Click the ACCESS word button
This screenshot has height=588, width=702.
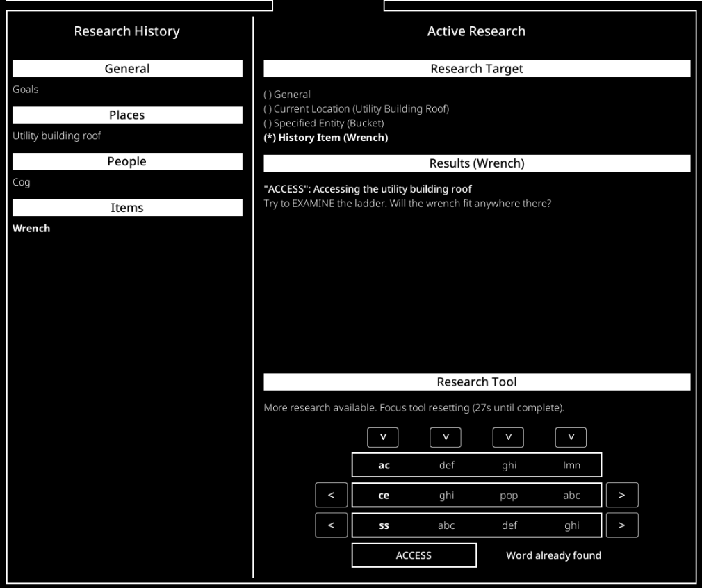click(x=414, y=555)
